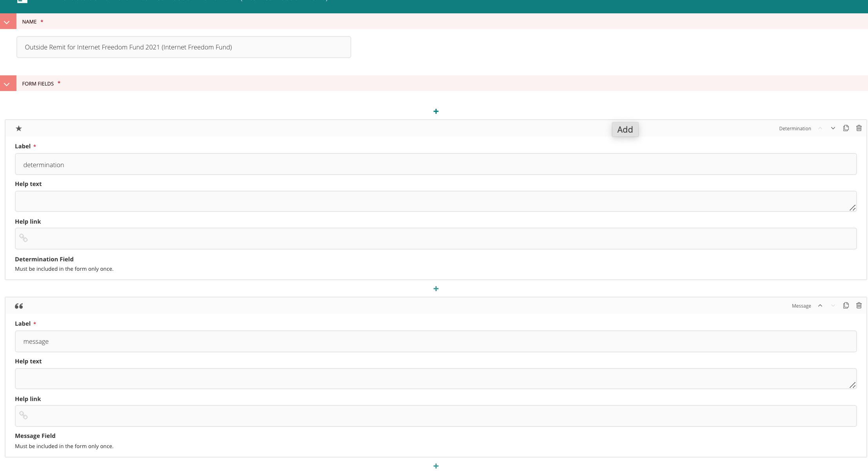
Task: Click the help link icon in the Determination field
Action: pos(23,238)
